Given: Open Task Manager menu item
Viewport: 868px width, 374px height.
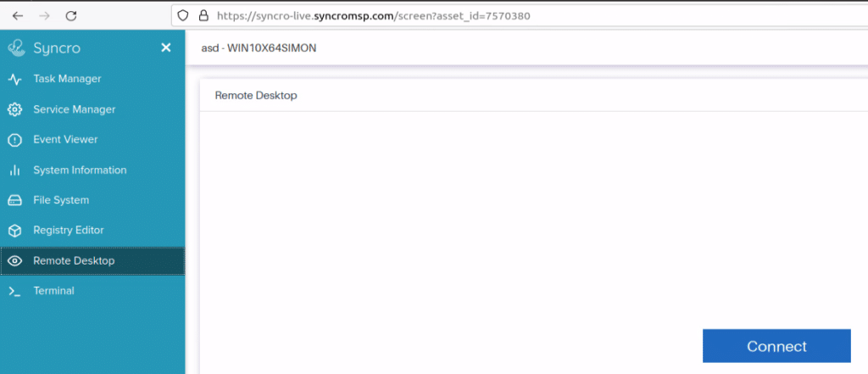Looking at the screenshot, I should 92,79.
